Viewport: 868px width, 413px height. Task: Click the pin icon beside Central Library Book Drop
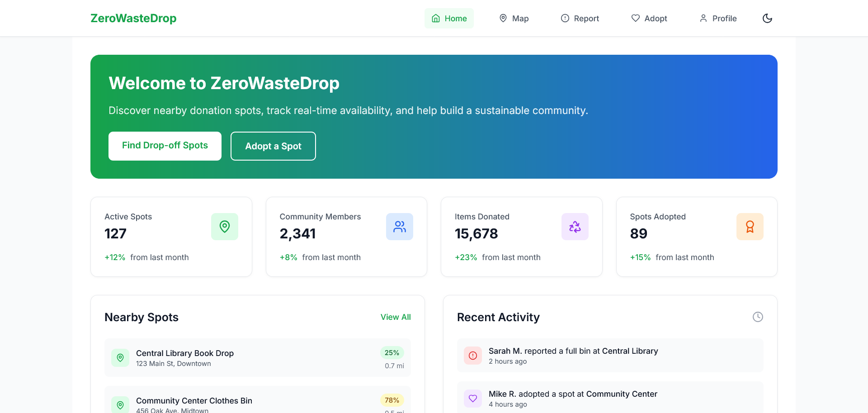coord(120,358)
